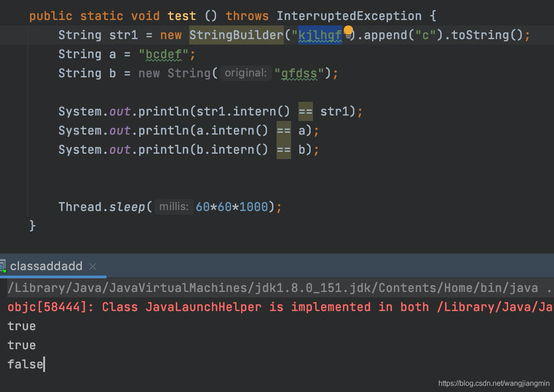Click the closing brace of test method
The height and width of the screenshot is (392, 554).
32,226
